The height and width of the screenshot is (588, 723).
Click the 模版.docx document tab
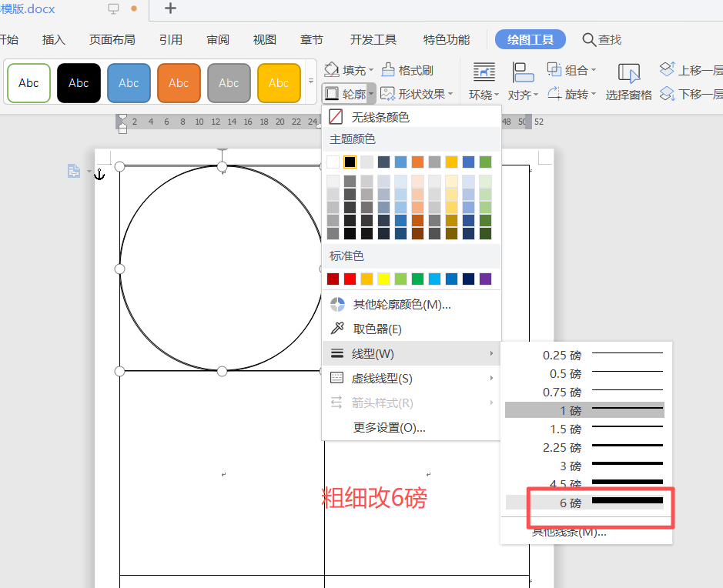coord(28,8)
